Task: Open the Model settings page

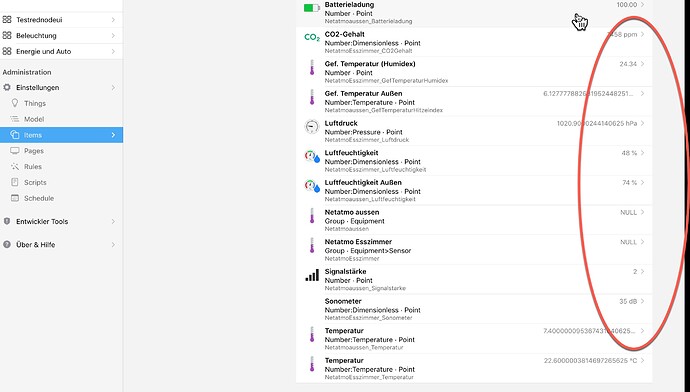Action: click(62, 119)
